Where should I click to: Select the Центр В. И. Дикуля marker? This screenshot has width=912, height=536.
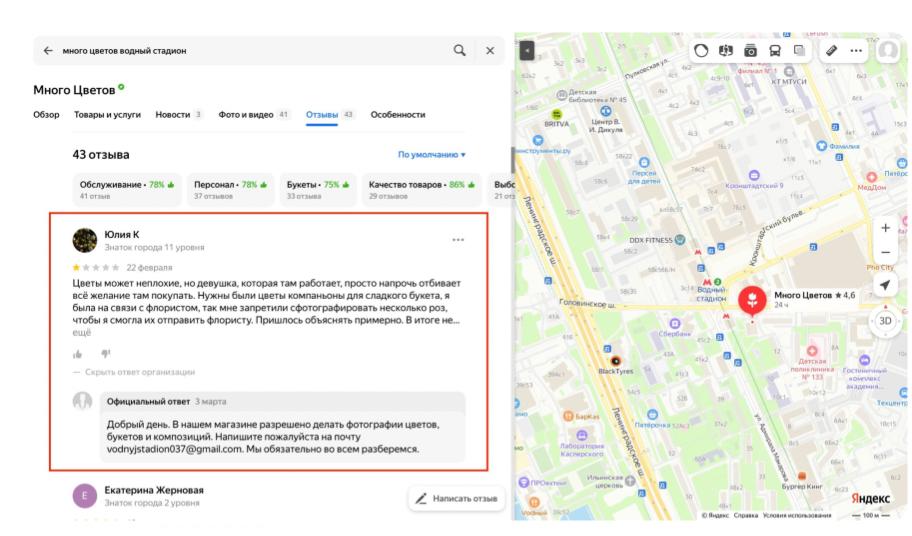pyautogui.click(x=605, y=111)
